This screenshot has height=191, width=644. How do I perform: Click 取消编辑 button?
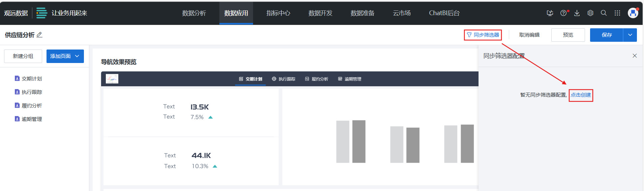529,35
